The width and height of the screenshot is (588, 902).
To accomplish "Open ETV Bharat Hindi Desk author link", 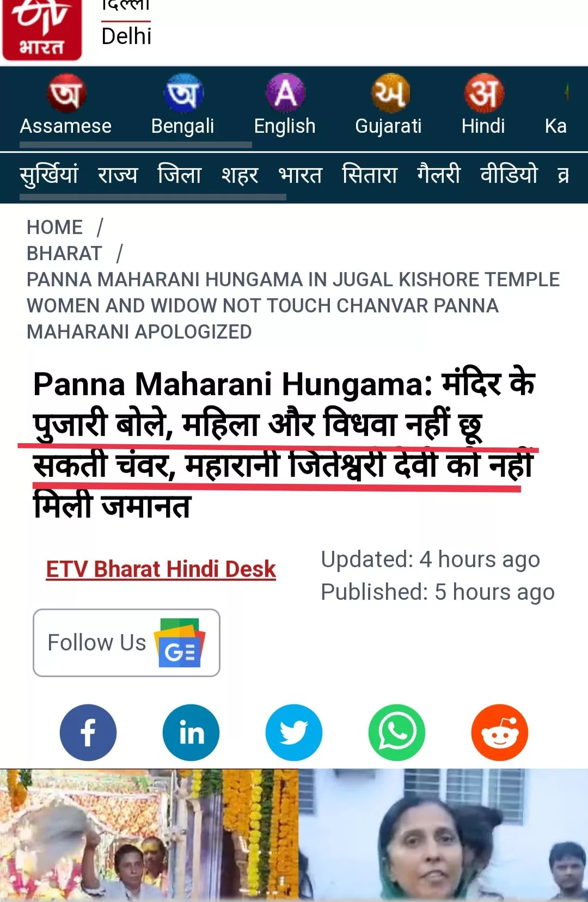I will [161, 569].
